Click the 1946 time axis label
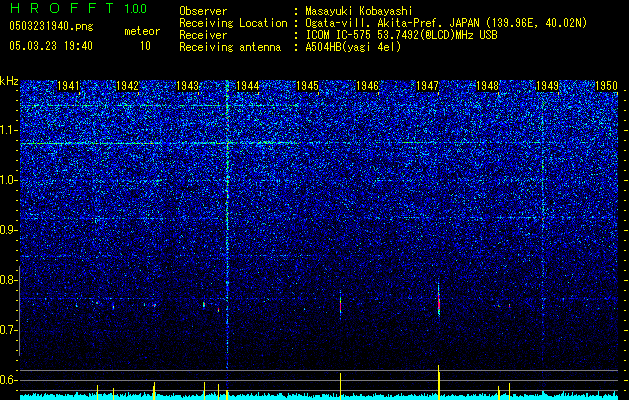Viewport: 629px width, 400px height. coord(367,86)
